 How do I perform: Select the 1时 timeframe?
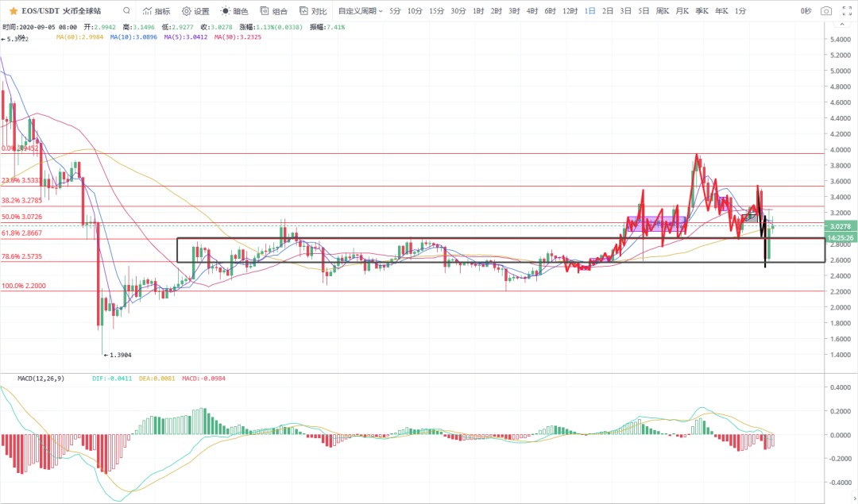(x=478, y=11)
